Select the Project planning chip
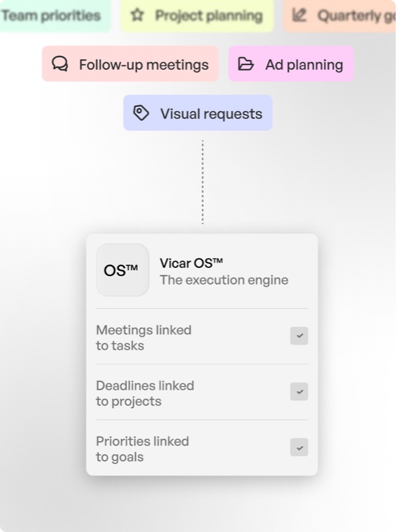The width and height of the screenshot is (396, 532). pos(197,15)
